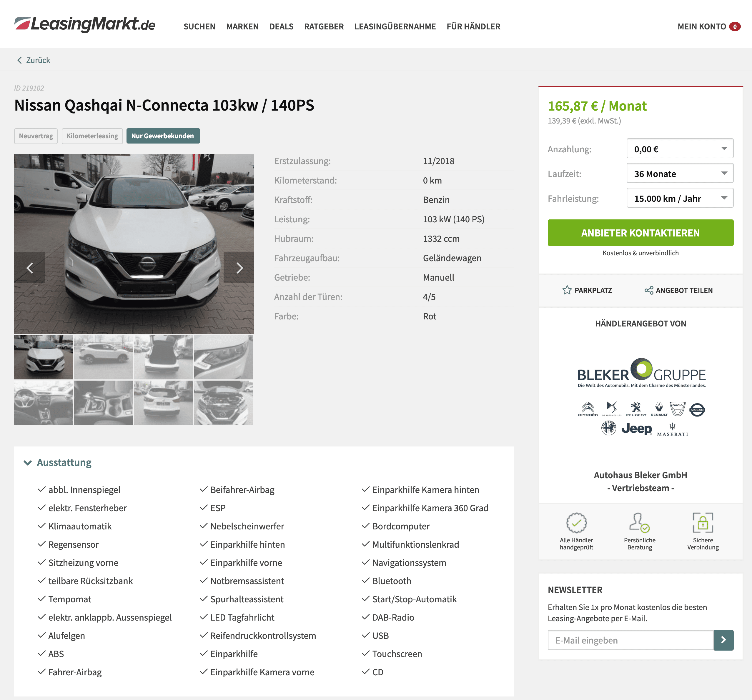
Task: Click the Peugeot brand logo
Action: coord(636,409)
